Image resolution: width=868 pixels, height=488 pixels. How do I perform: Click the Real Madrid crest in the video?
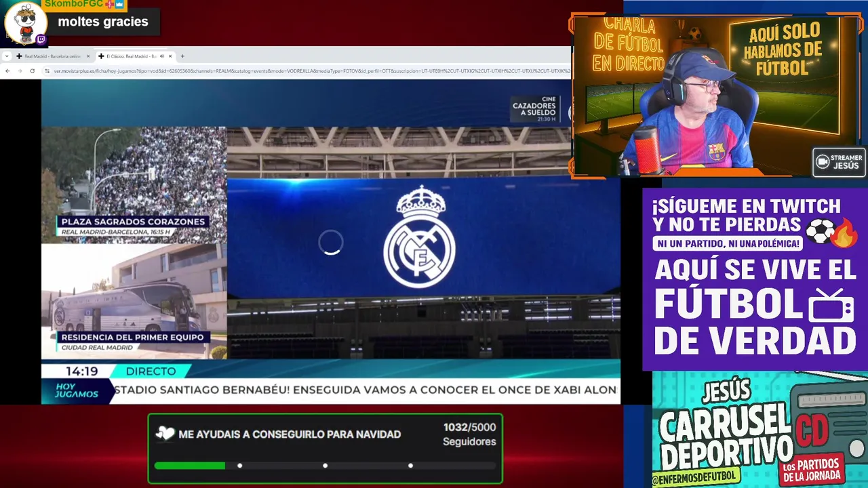coord(419,237)
